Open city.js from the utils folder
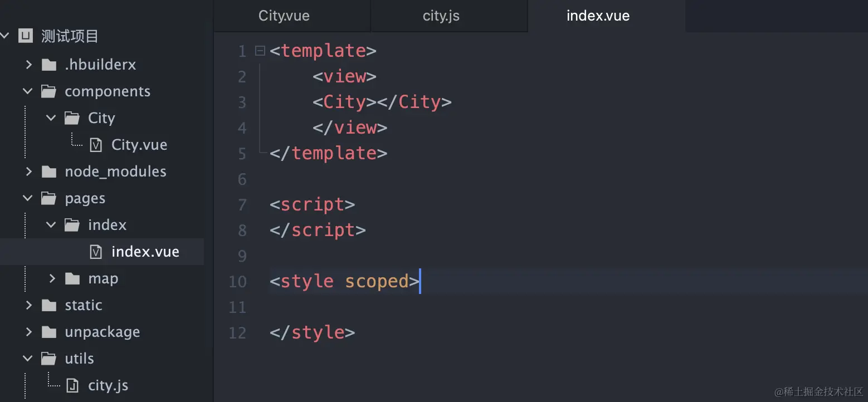Screen dimensions: 868x402 coord(109,385)
